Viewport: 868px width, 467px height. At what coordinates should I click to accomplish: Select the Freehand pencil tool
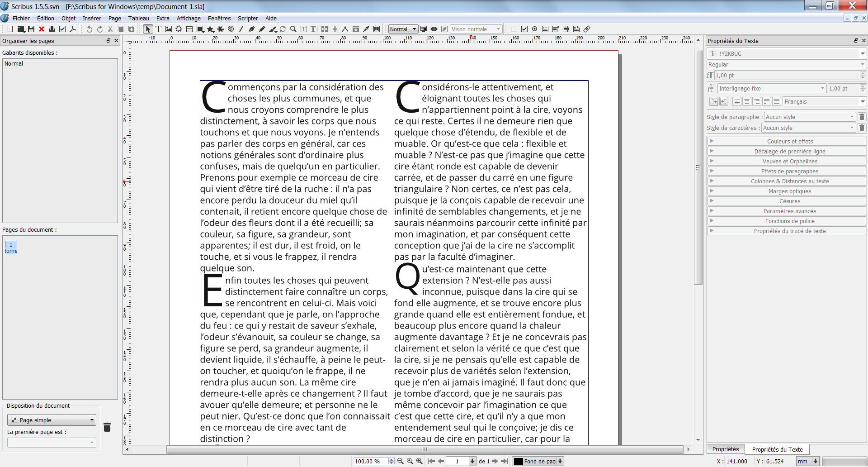pos(262,29)
